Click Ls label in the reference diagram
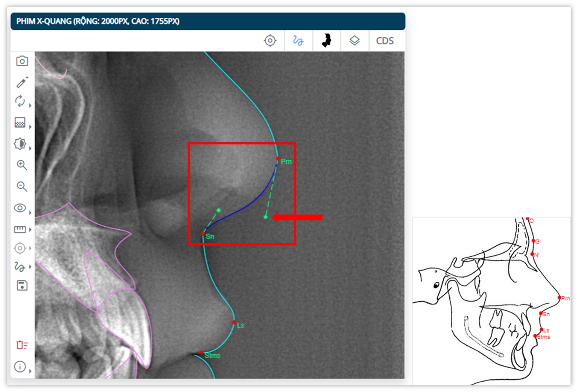578x392 pixels. tap(546, 330)
